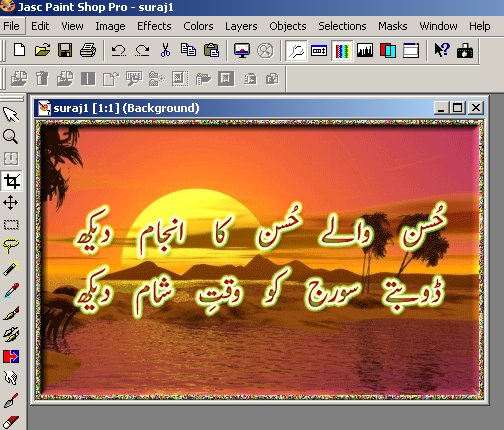Viewport: 504px width, 430px height.
Task: Open the Masks menu
Action: (392, 26)
